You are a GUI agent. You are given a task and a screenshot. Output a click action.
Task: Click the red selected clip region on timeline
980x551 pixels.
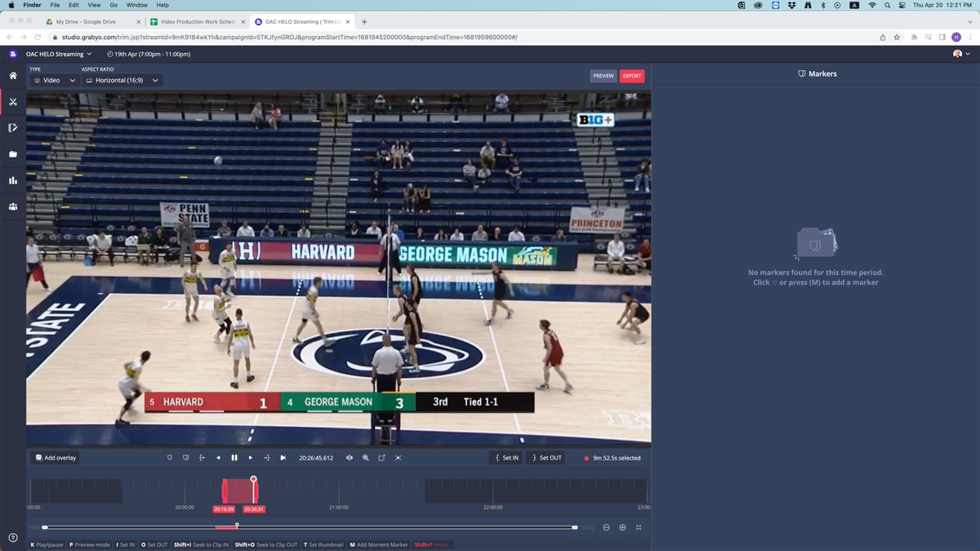click(x=238, y=491)
